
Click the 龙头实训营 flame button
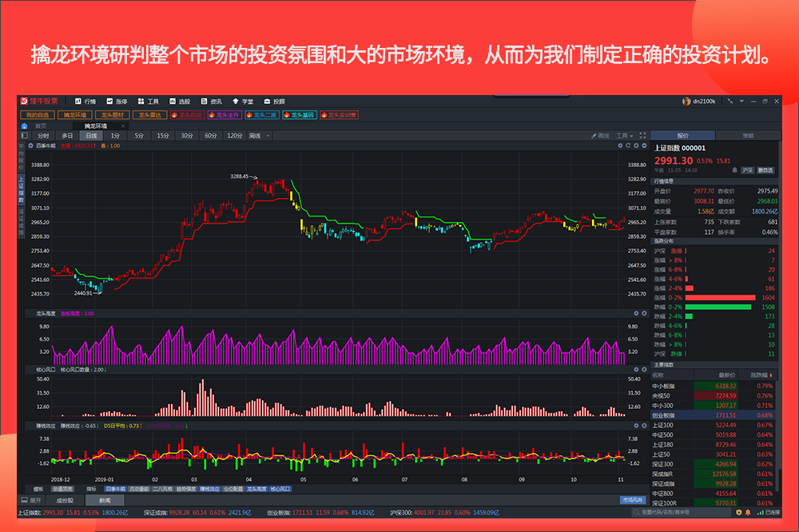[340, 115]
